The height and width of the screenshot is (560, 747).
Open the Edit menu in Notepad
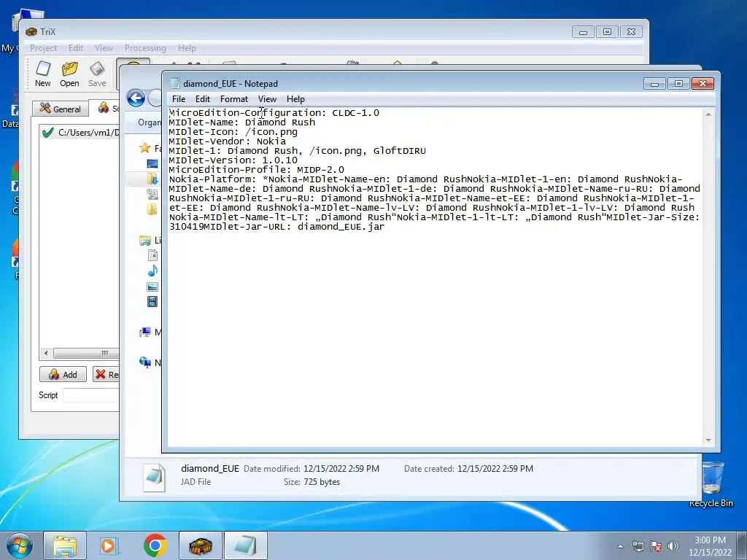coord(203,99)
